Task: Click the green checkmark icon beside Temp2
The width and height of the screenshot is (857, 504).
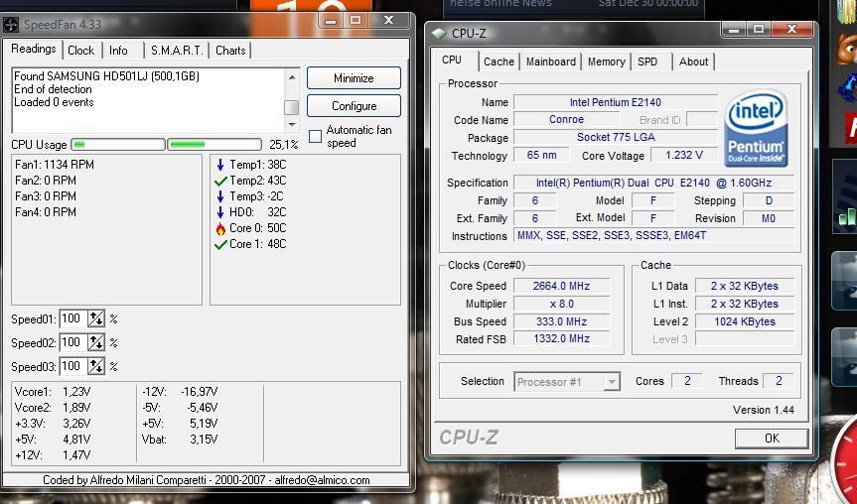Action: pos(220,181)
